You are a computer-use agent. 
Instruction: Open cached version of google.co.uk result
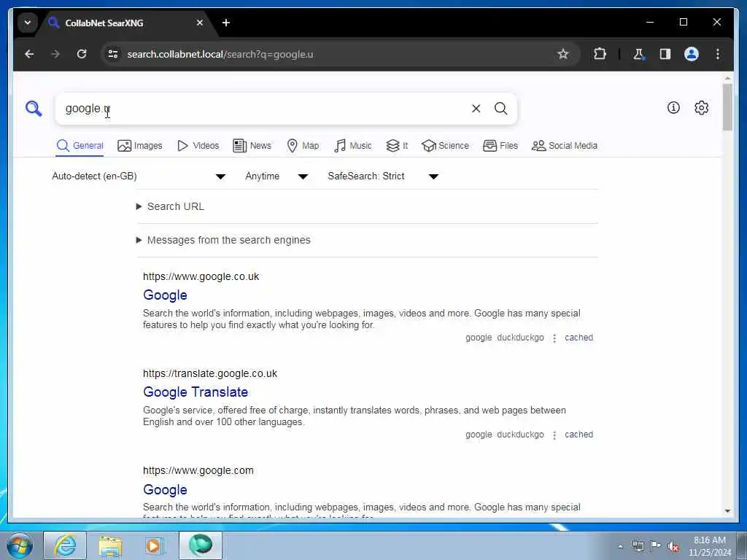(x=578, y=338)
